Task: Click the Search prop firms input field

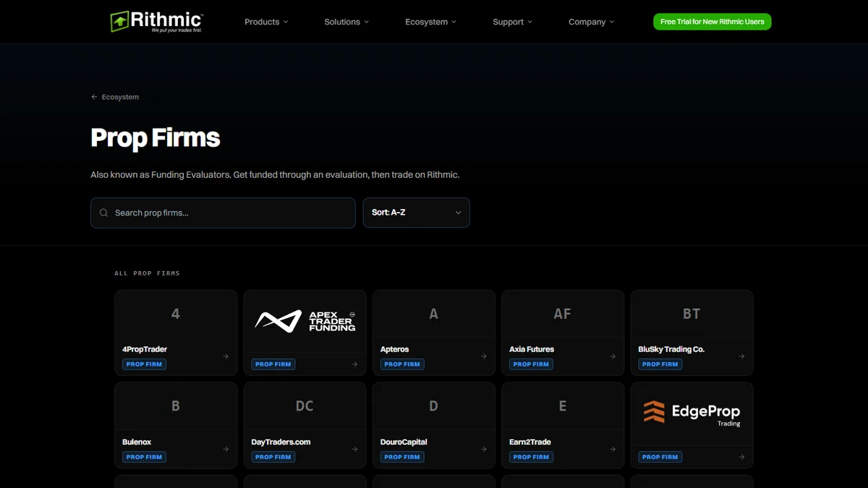Action: pos(223,213)
